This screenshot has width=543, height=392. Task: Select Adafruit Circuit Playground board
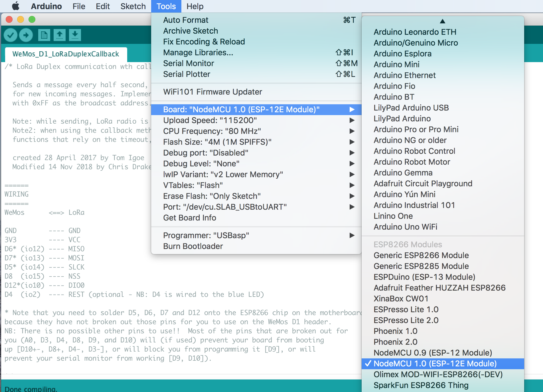point(443,183)
